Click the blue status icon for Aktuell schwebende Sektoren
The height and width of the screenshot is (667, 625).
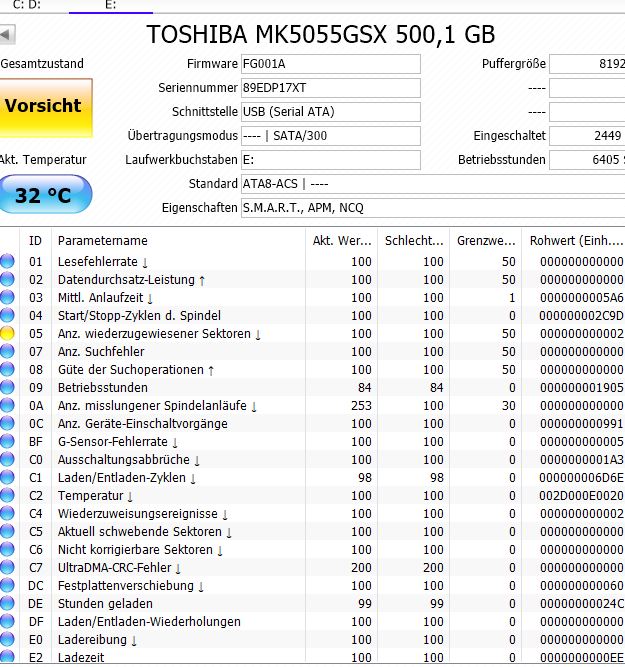coord(7,531)
